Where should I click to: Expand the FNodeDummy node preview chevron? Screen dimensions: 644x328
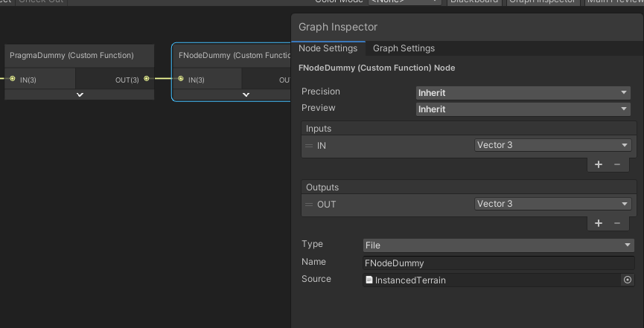[x=246, y=94]
